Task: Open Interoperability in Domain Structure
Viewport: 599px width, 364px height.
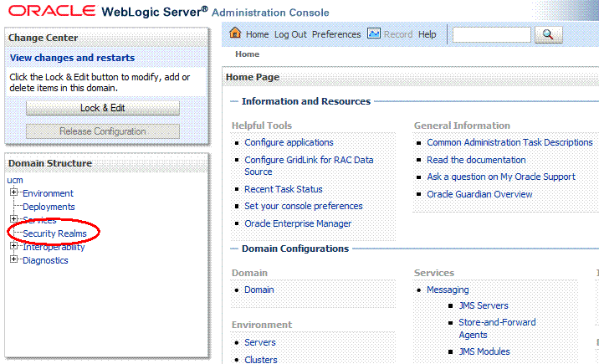Action: click(x=54, y=247)
